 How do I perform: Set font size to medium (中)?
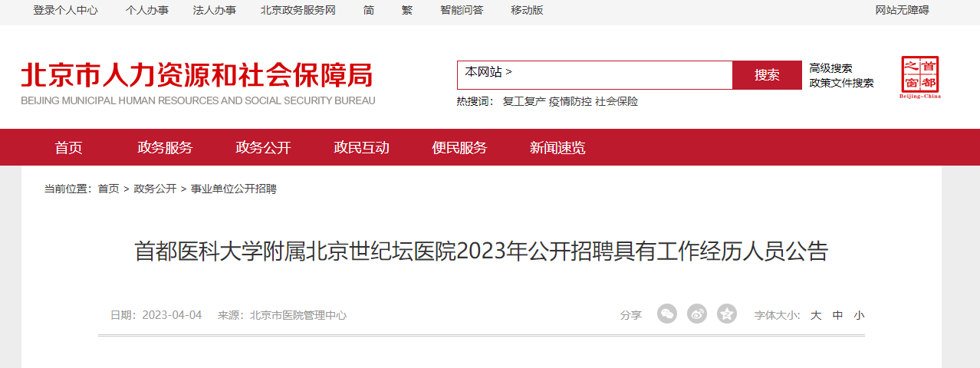tap(837, 315)
